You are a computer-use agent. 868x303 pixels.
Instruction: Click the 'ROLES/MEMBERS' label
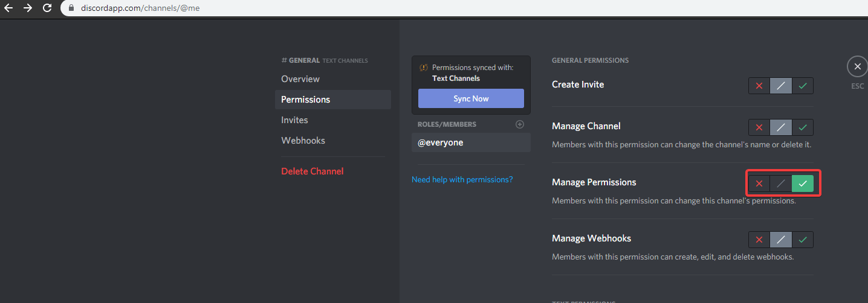tap(447, 124)
